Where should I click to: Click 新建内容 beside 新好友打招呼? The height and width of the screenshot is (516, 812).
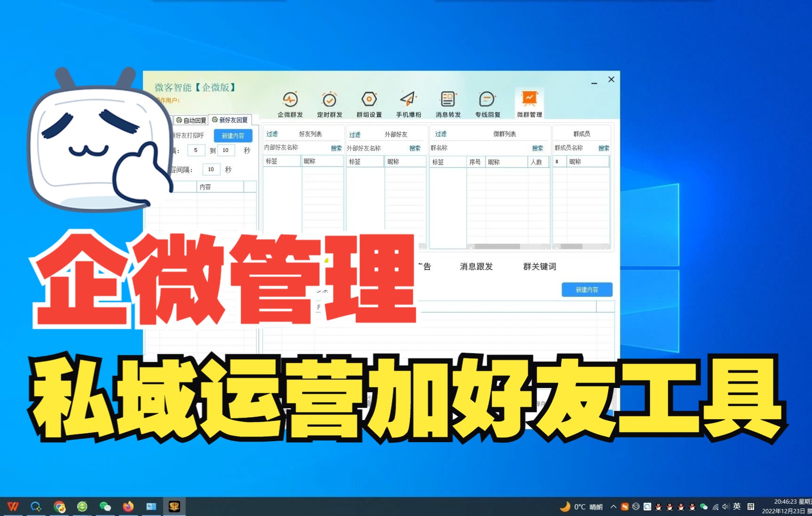pyautogui.click(x=233, y=135)
